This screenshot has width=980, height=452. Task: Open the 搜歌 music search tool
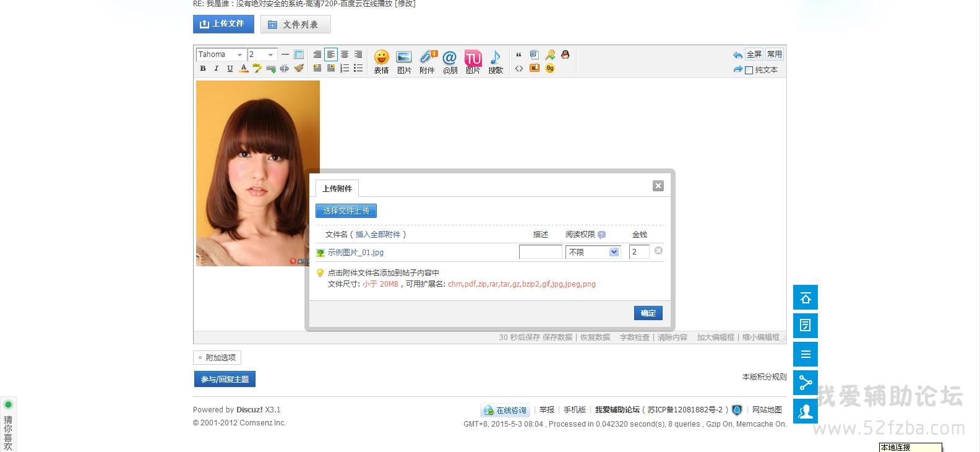(x=496, y=62)
